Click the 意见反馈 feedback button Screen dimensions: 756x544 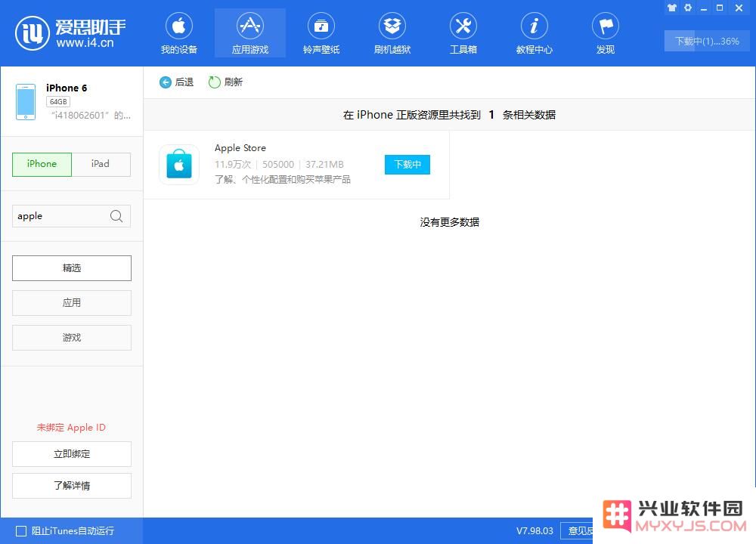[578, 531]
